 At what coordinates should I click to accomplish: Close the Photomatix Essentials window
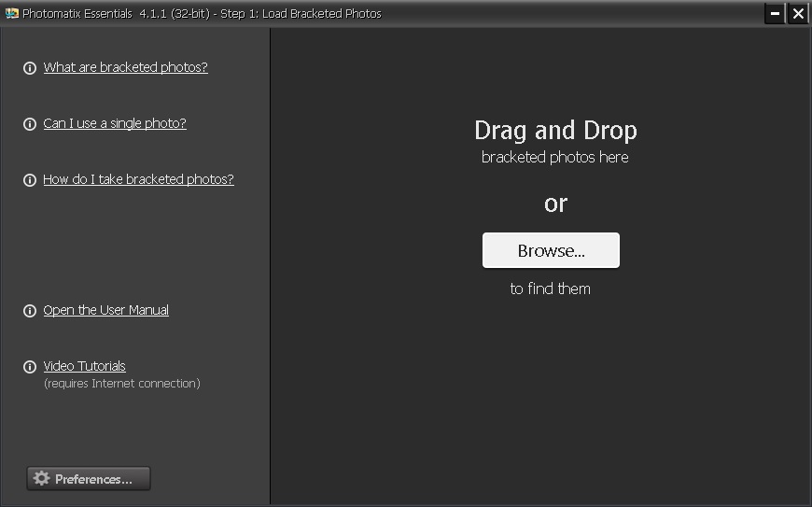[x=798, y=13]
